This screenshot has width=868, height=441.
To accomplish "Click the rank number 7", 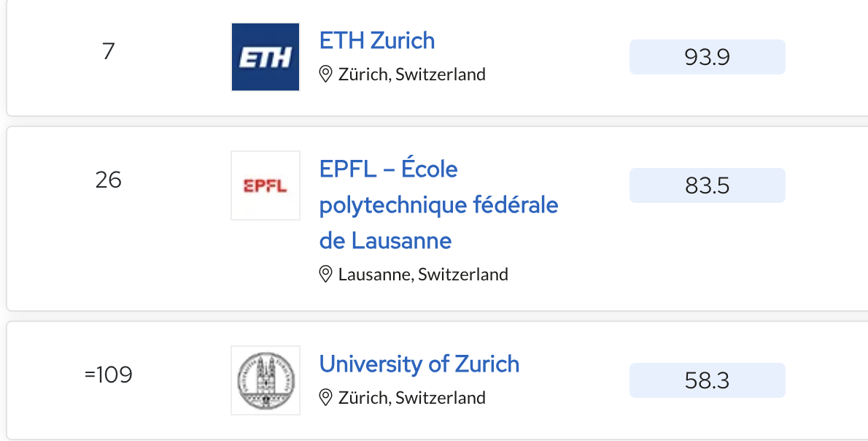I will tap(109, 51).
